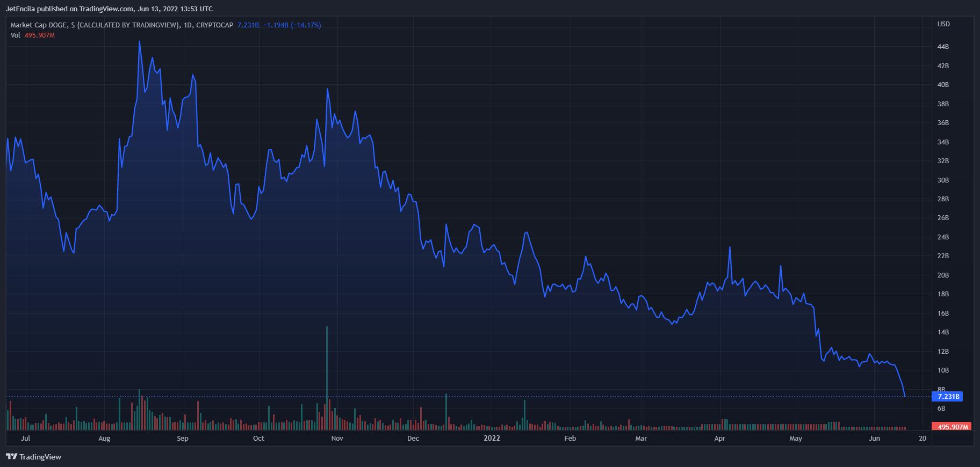
Task: Select the Vol indicator legend
Action: pyautogui.click(x=15, y=35)
